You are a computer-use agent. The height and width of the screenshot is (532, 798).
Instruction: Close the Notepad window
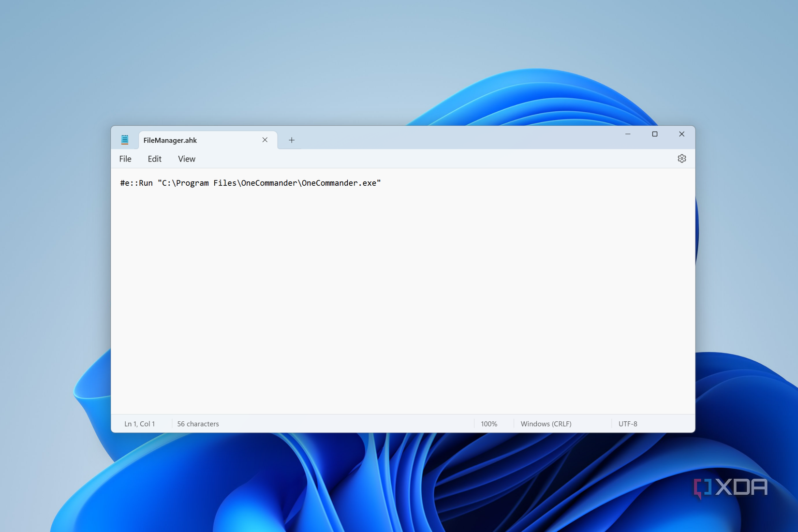tap(681, 134)
